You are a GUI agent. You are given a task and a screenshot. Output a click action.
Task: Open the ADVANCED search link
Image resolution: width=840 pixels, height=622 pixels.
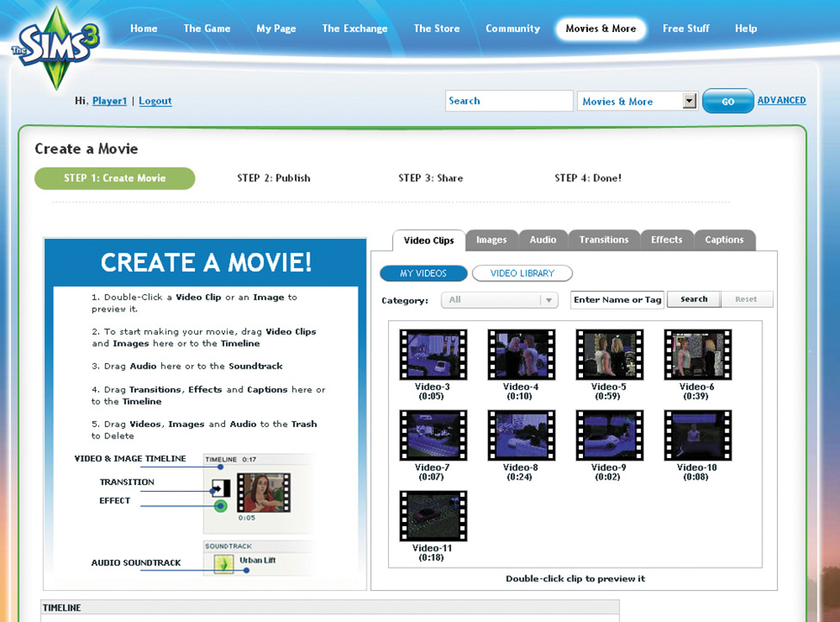[781, 100]
